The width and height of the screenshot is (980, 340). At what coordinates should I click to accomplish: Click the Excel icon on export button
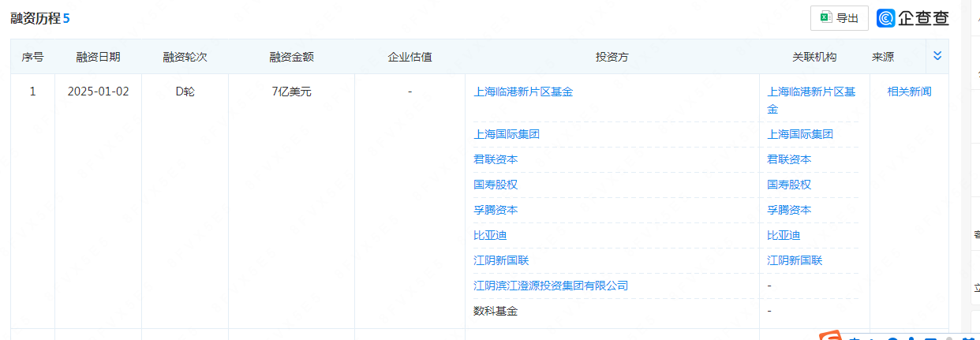[x=825, y=18]
